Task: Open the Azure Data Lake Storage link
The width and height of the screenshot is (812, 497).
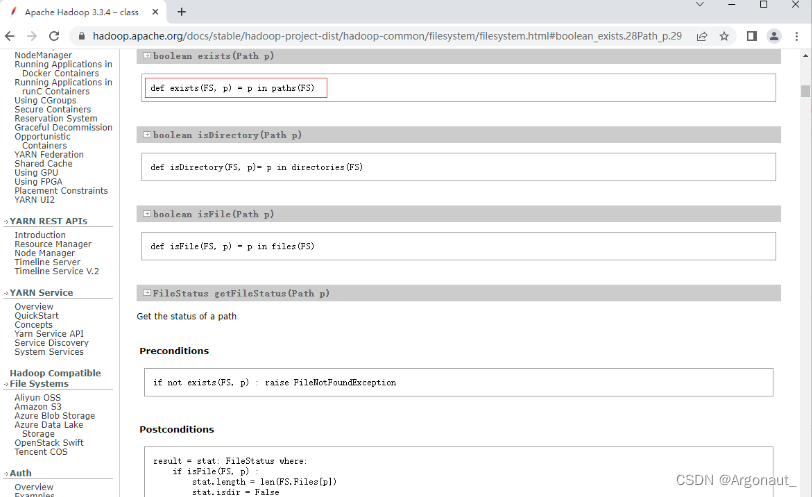Action: coord(49,429)
